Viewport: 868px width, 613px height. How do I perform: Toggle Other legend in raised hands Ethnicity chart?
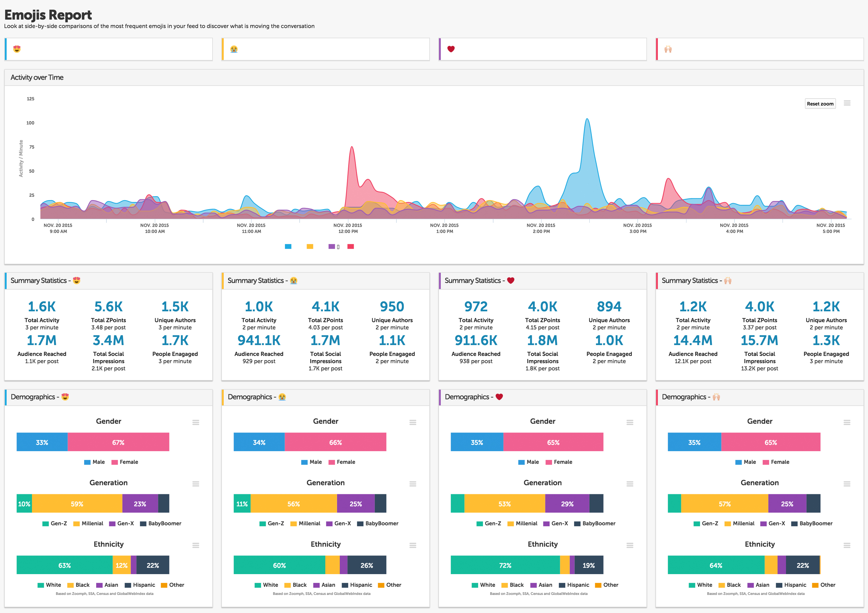[x=823, y=585]
